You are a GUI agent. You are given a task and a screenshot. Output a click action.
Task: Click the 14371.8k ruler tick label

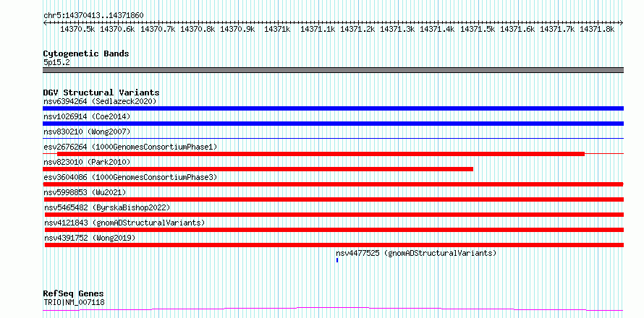coord(597,29)
